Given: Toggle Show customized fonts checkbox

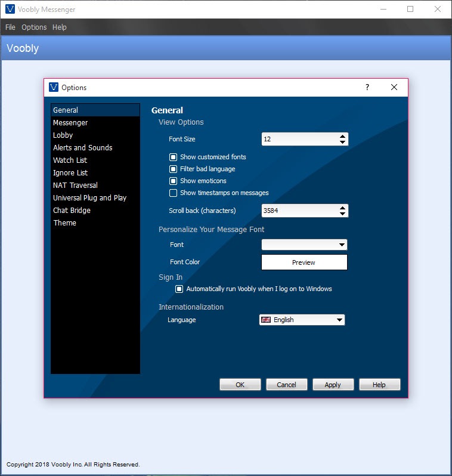Looking at the screenshot, I should 173,157.
